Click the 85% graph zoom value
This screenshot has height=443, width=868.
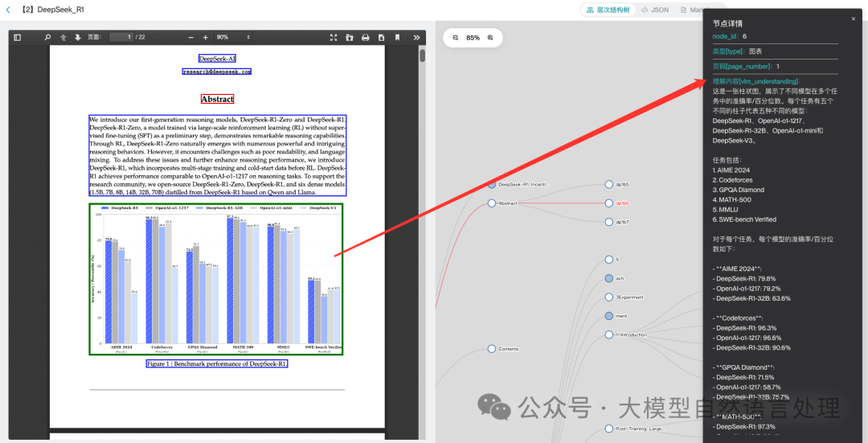(473, 38)
